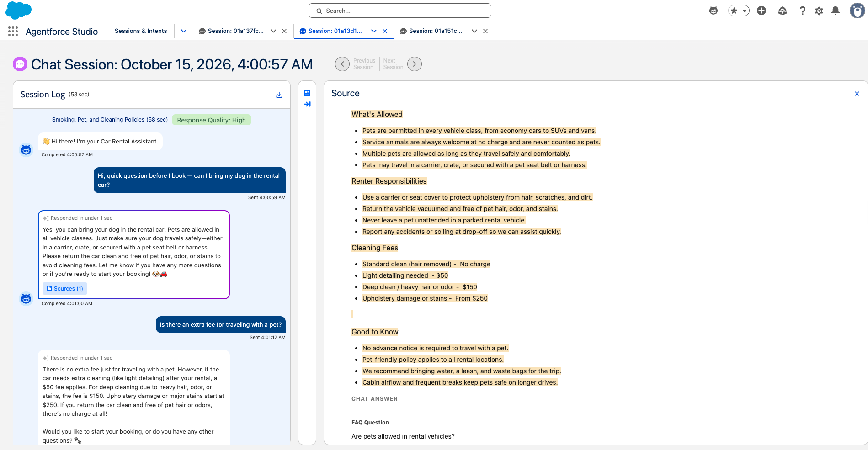868x450 pixels.
Task: Open the Session: 01a151c tab dropdown
Action: (x=474, y=31)
